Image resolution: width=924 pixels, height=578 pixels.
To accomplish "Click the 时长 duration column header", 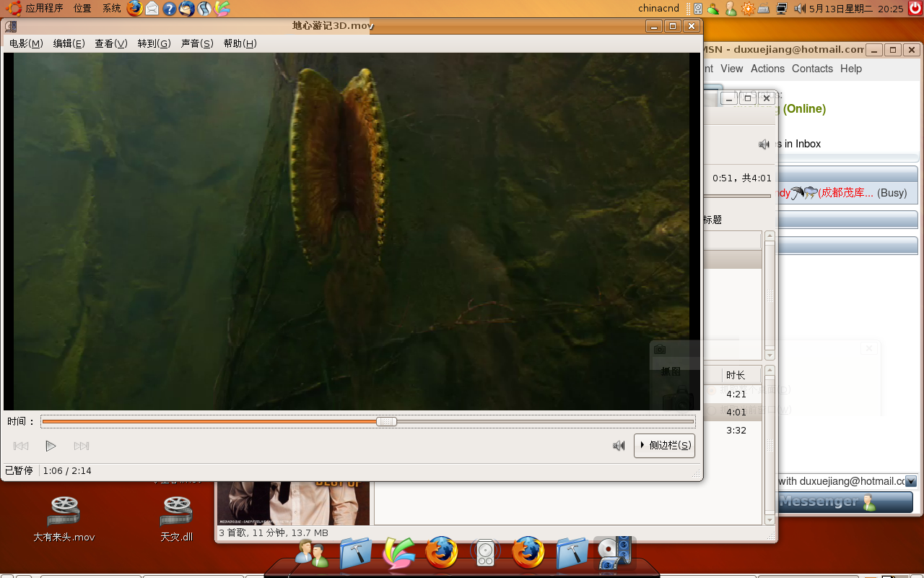I will (741, 375).
